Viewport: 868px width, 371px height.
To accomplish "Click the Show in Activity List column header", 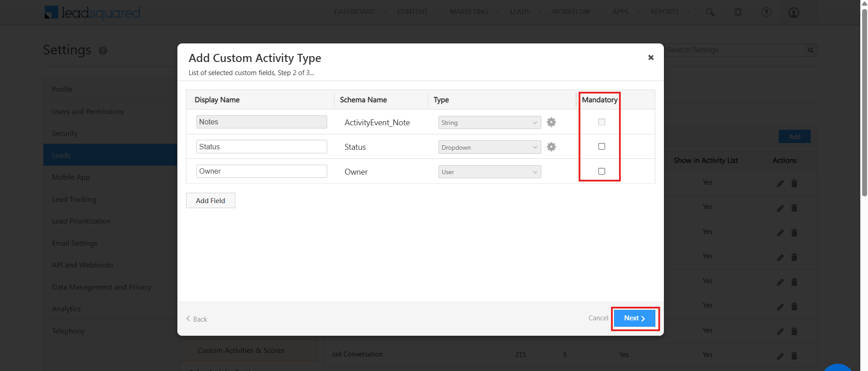I will (706, 161).
